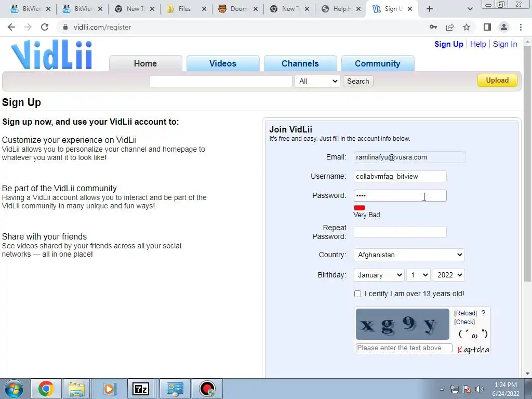Image resolution: width=532 pixels, height=399 pixels.
Task: Click the red password strength bar
Action: [x=360, y=208]
